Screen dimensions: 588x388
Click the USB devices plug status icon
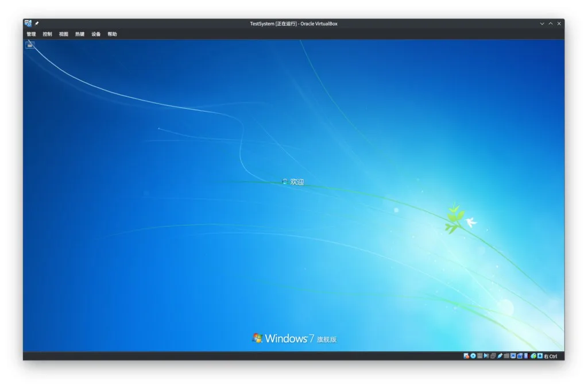pyautogui.click(x=500, y=356)
